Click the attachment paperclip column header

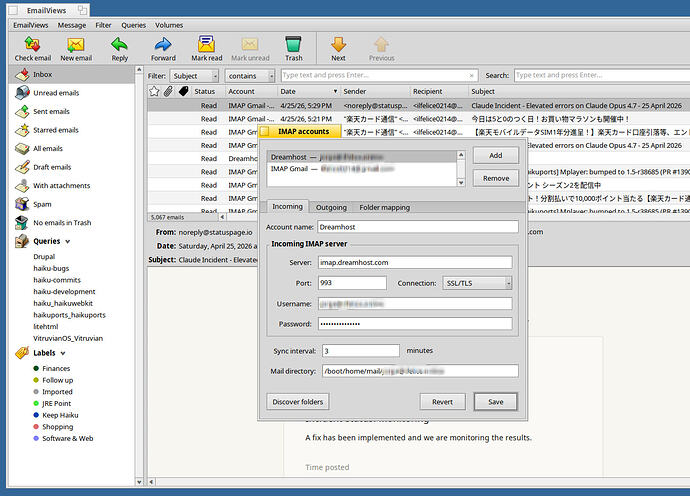point(168,91)
